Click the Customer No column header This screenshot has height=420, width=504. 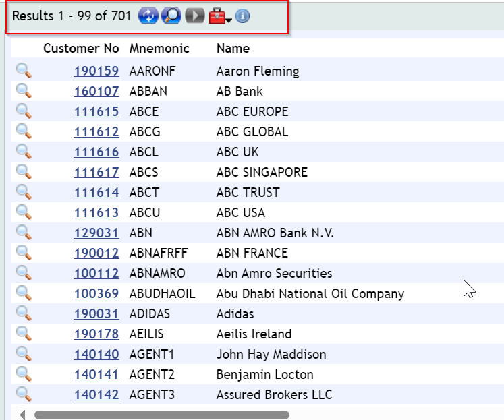coord(81,49)
